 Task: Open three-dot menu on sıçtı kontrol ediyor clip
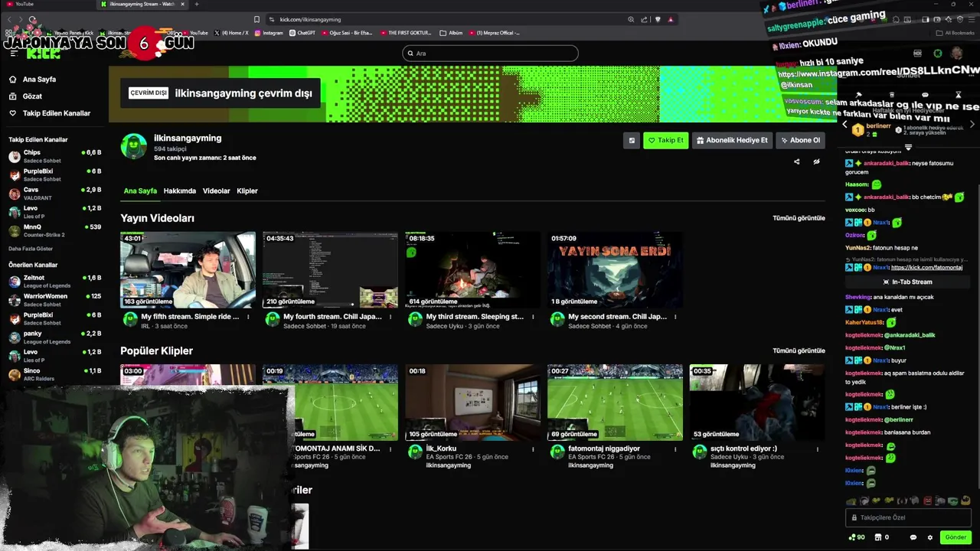(x=818, y=449)
